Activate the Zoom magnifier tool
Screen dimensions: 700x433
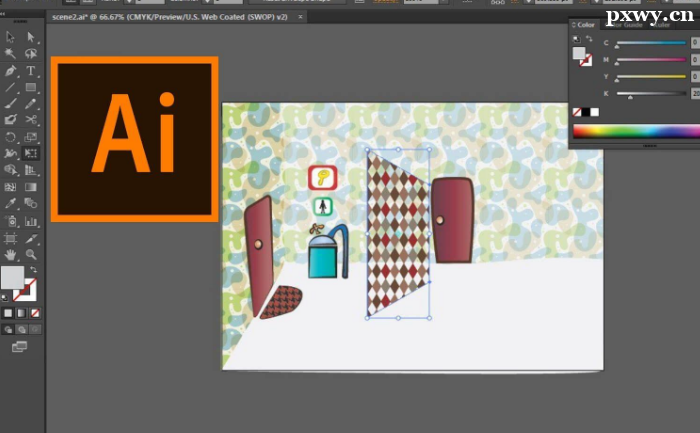pyautogui.click(x=31, y=255)
